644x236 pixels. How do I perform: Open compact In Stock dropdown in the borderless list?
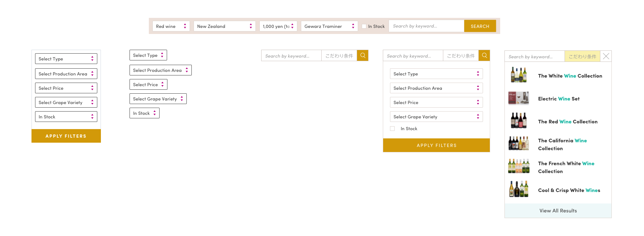(x=145, y=113)
